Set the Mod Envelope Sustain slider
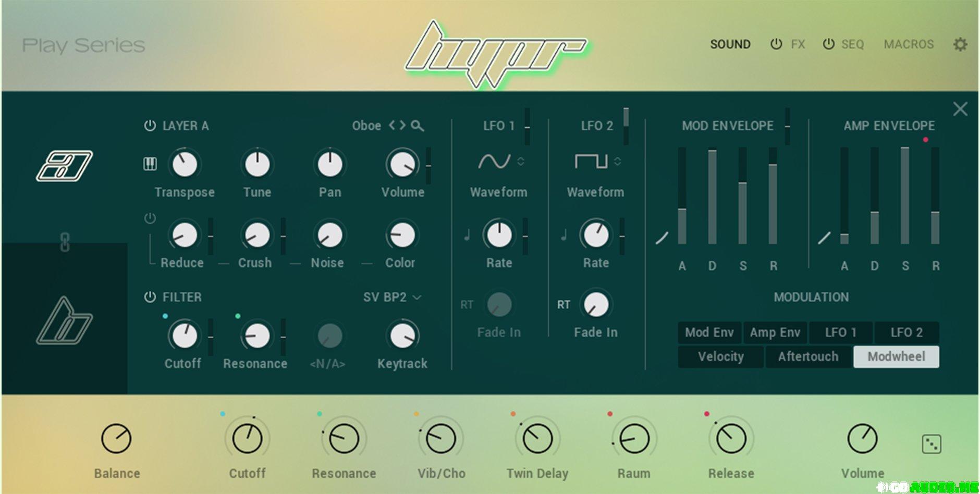Image resolution: width=980 pixels, height=494 pixels. 743,196
